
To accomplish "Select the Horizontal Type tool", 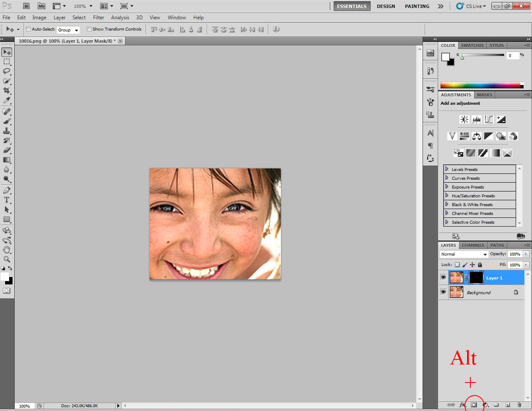I will [7, 200].
